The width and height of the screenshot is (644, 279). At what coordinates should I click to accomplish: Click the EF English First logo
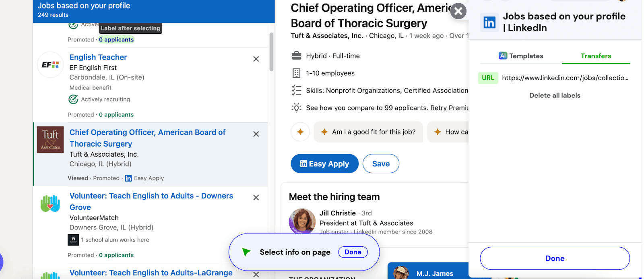50,65
